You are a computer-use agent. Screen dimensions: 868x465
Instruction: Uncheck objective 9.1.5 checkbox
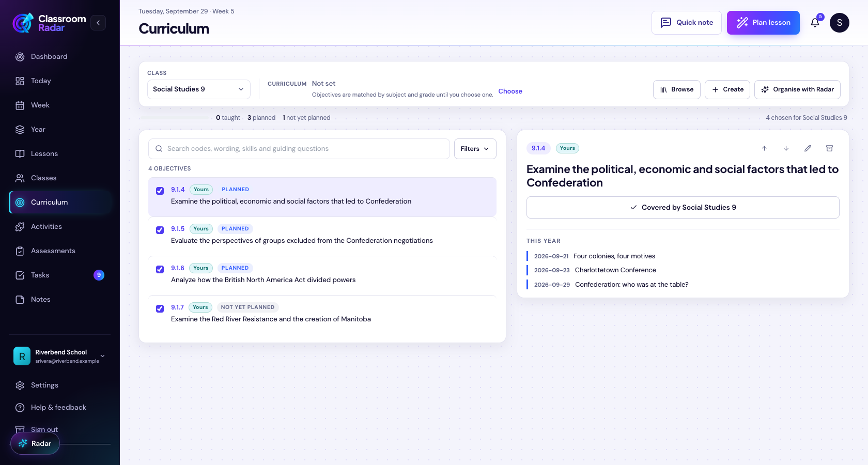tap(160, 230)
